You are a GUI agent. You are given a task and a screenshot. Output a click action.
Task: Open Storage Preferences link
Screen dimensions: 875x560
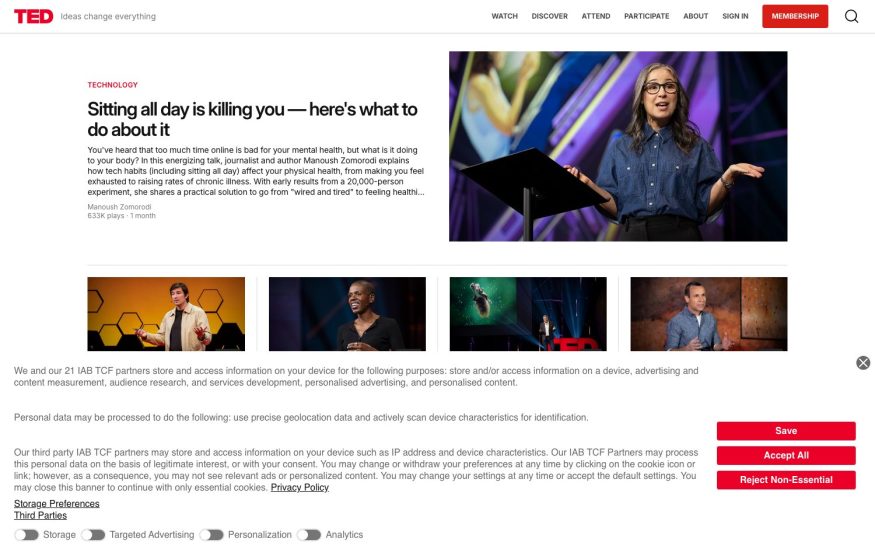(x=56, y=504)
